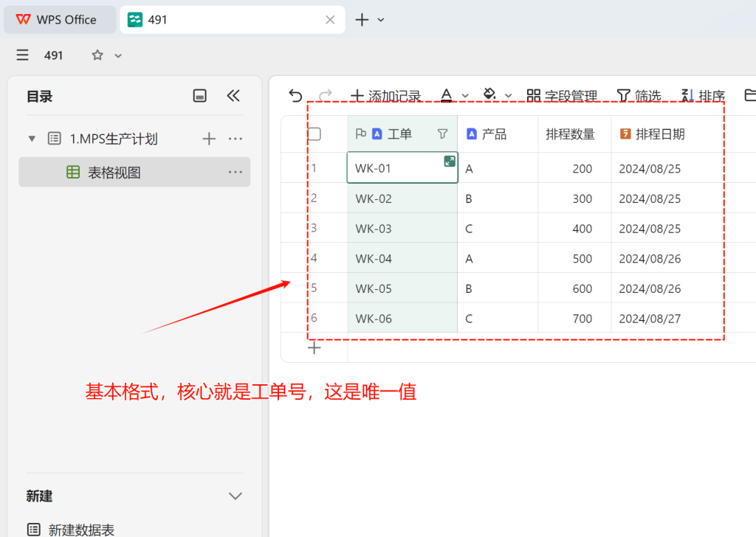756x537 pixels.
Task: Collapse the 1.MPS生产计划 tree node
Action: (32, 139)
